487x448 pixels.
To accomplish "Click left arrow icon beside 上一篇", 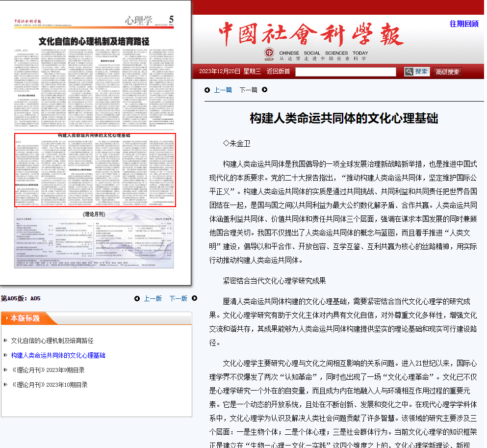I will tap(207, 90).
